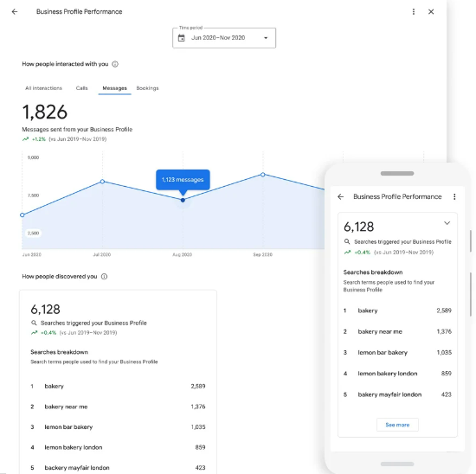Select 'bakery' row on phone list
This screenshot has height=474, width=476.
tap(397, 311)
